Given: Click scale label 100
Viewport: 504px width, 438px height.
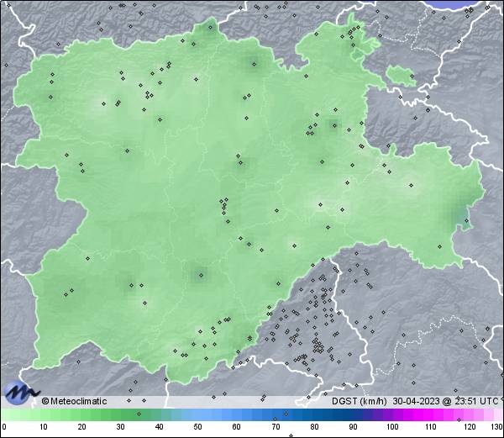Looking at the screenshot, I should 392,427.
